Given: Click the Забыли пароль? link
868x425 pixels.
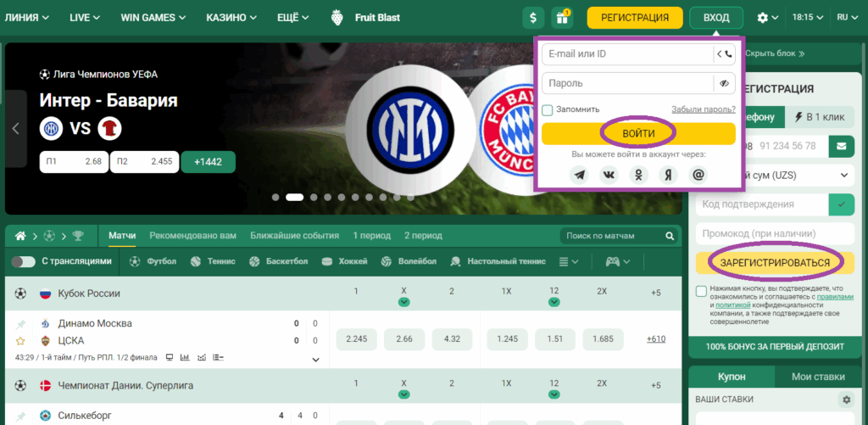Looking at the screenshot, I should [703, 109].
